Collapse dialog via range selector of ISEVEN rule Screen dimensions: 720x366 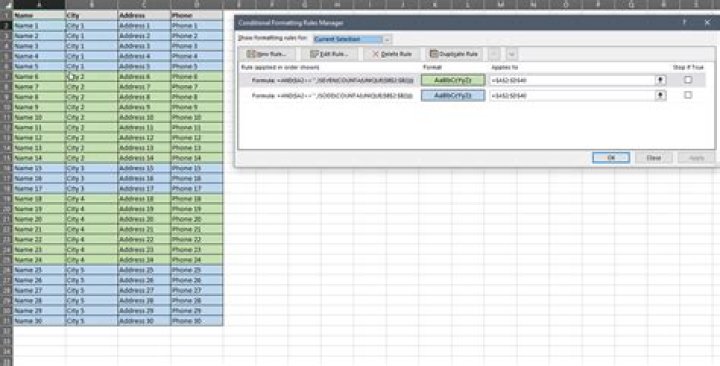[x=660, y=80]
